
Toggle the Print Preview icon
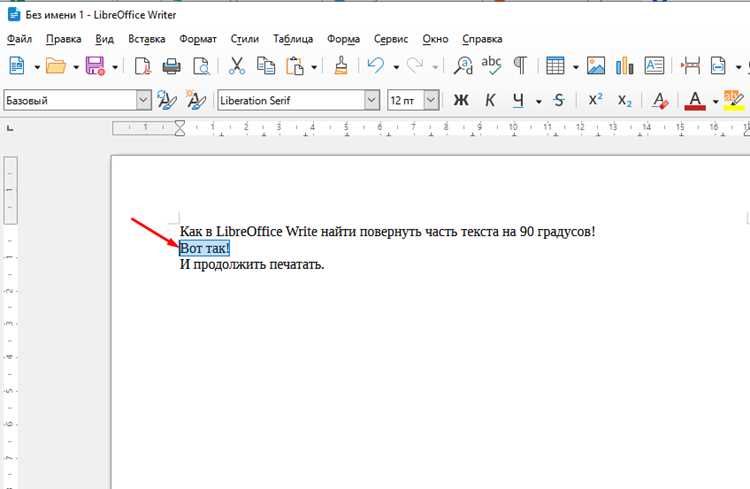(x=201, y=66)
